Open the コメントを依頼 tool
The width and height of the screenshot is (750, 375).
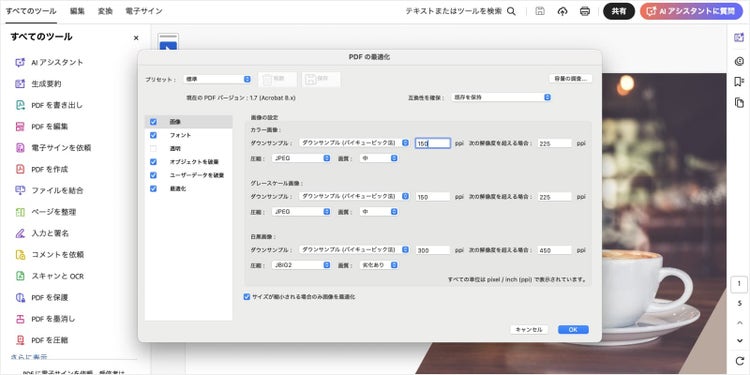(49, 254)
